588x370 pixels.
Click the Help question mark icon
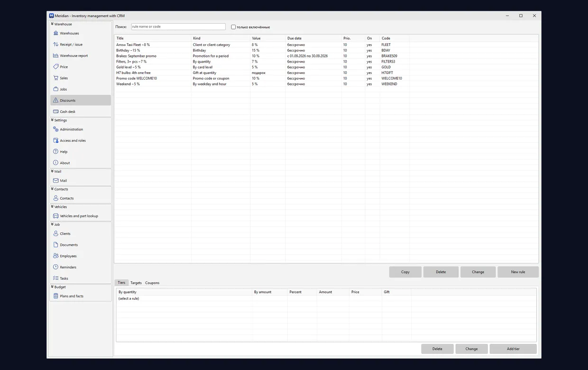55,152
